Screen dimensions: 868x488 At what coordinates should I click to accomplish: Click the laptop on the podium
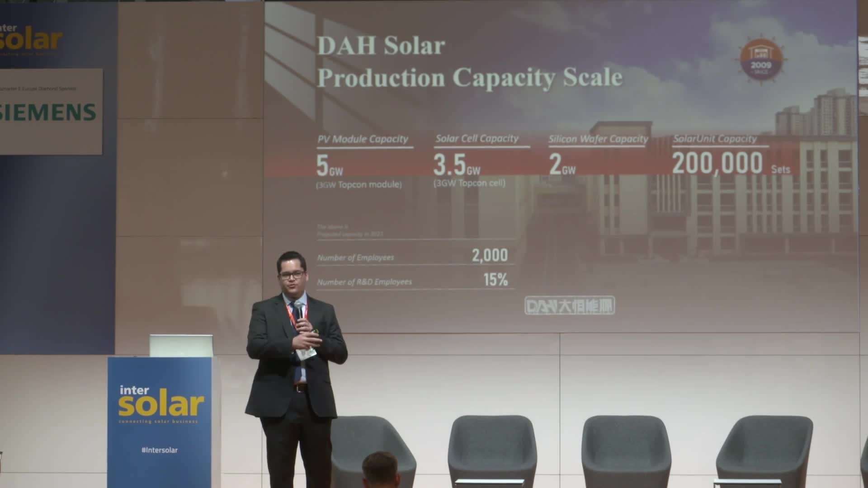point(181,346)
